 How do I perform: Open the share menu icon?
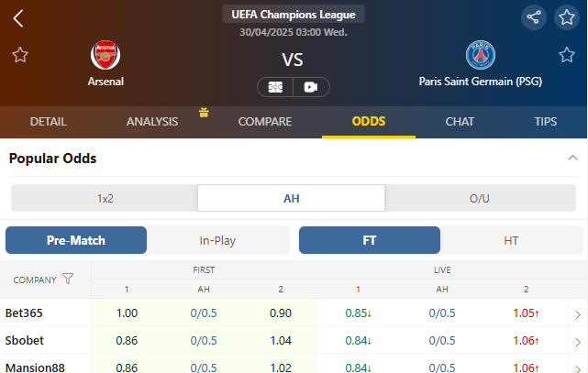(533, 17)
